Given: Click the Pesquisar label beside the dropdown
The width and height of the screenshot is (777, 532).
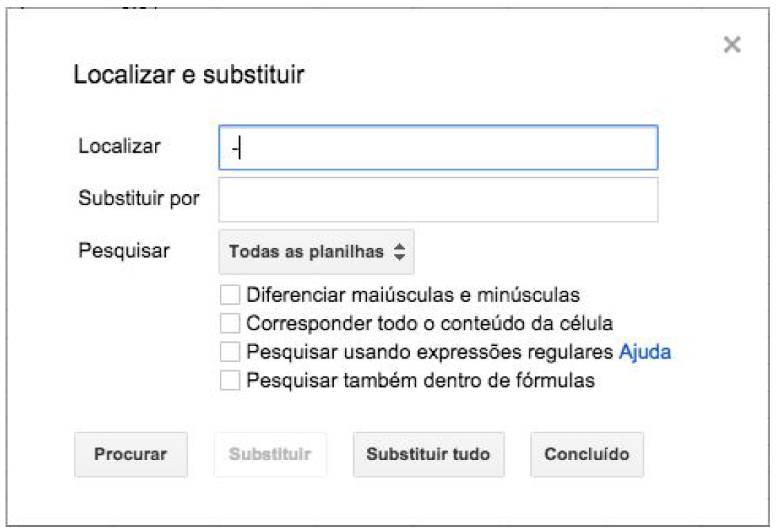Looking at the screenshot, I should click(x=124, y=250).
